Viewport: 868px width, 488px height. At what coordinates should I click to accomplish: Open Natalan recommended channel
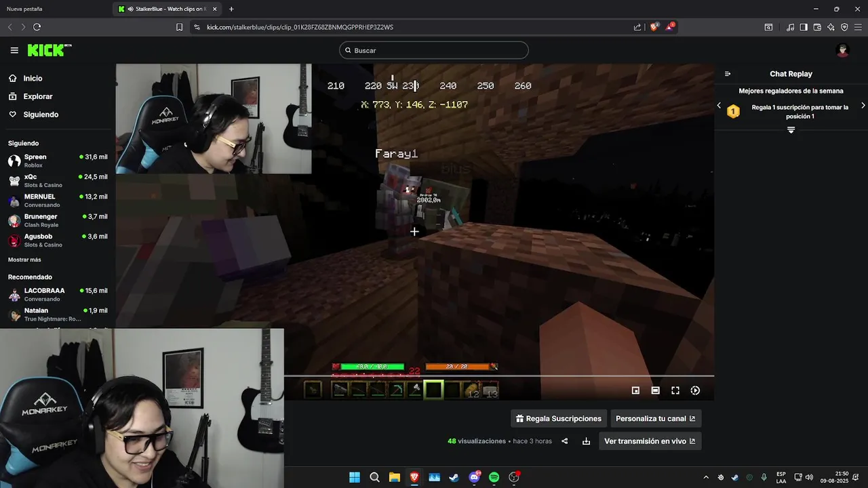[x=58, y=314]
